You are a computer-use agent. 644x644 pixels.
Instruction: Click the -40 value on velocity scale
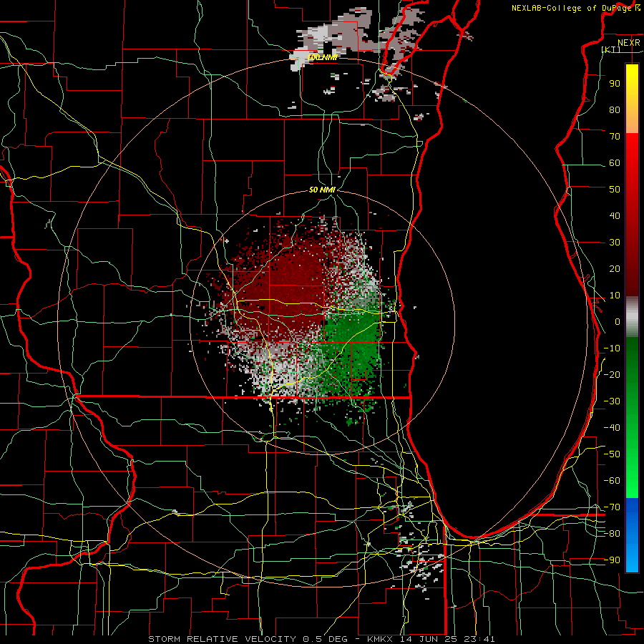(x=612, y=428)
